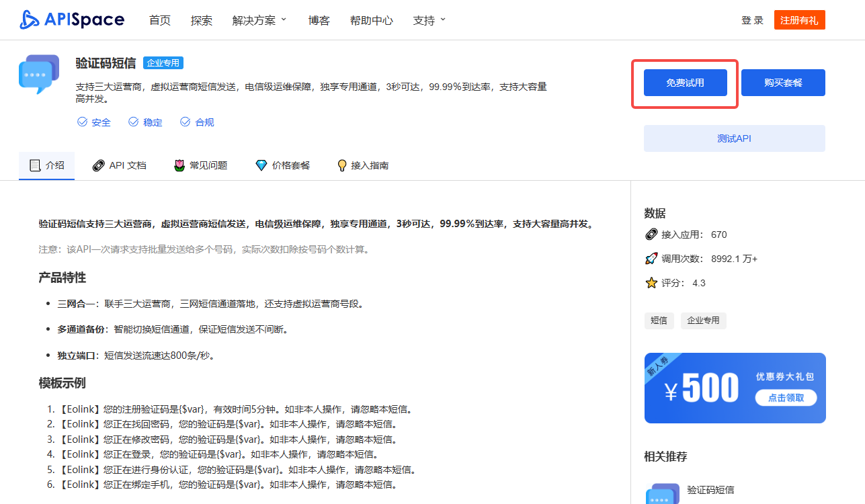Switch to the 价格套餐 tab
The width and height of the screenshot is (865, 504).
click(283, 165)
